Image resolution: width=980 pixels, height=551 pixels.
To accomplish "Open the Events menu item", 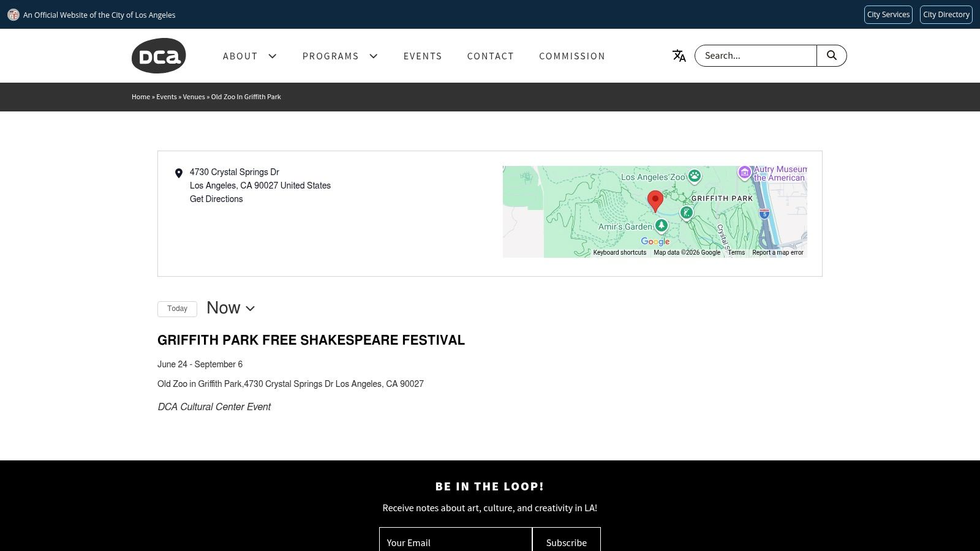I will coord(423,56).
